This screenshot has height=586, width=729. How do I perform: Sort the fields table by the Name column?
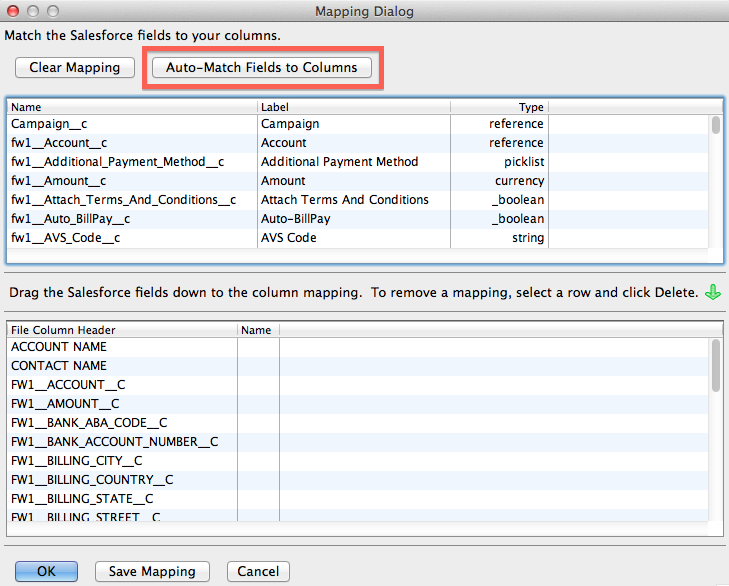[x=132, y=107]
